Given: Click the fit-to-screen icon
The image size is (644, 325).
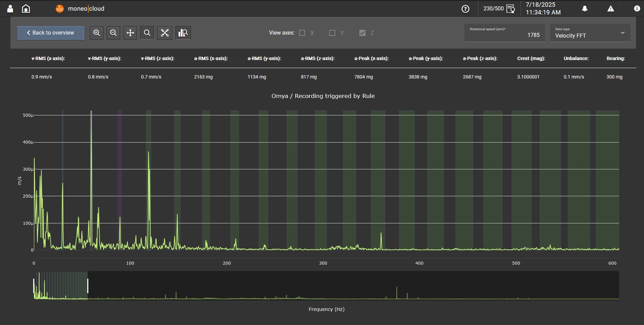Looking at the screenshot, I should (x=164, y=33).
